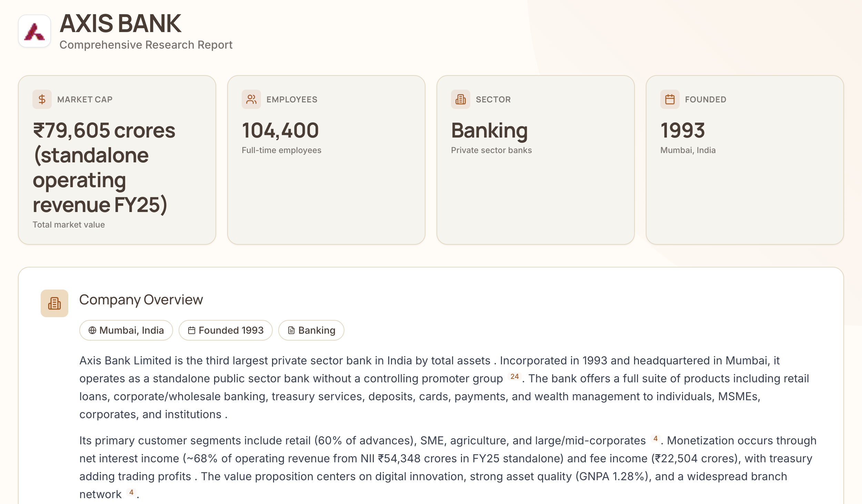Click the Company Overview heading
The width and height of the screenshot is (862, 504).
pos(141,300)
